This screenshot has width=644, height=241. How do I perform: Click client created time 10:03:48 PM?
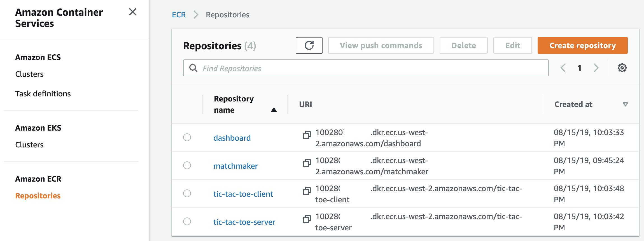click(589, 194)
